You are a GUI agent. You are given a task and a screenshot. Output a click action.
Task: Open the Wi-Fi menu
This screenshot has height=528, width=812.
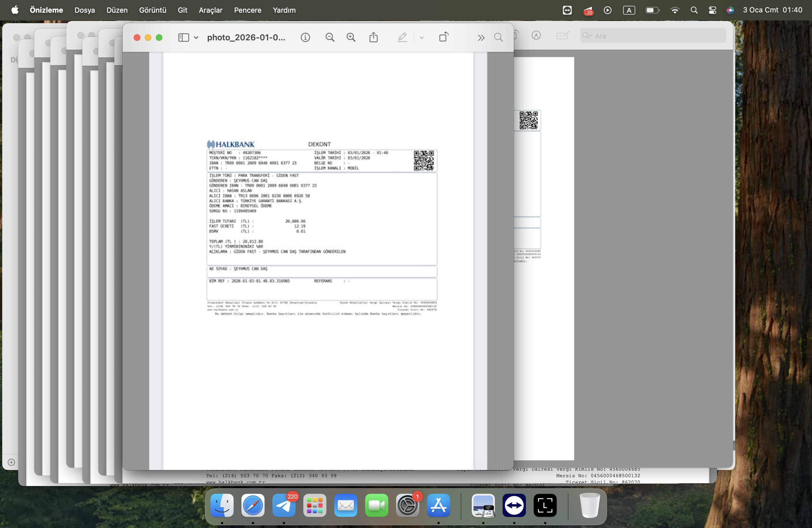[x=675, y=10]
